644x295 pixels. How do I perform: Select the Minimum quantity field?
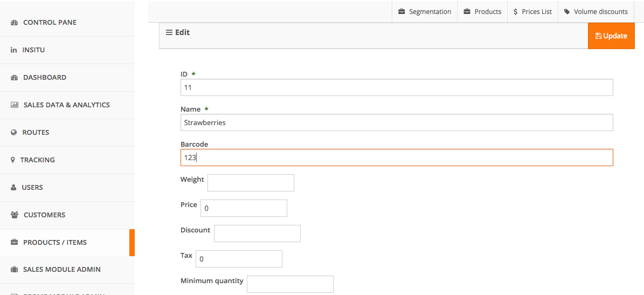[x=290, y=284]
